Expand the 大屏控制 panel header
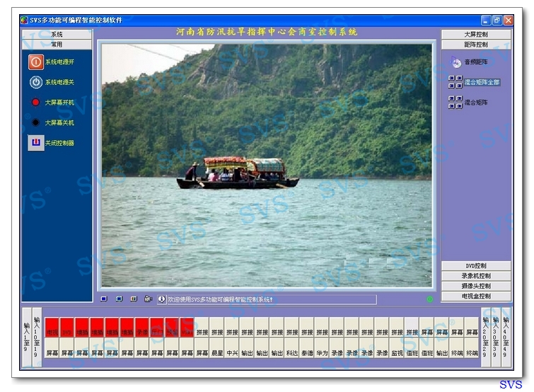This screenshot has height=392, width=534. click(x=476, y=35)
